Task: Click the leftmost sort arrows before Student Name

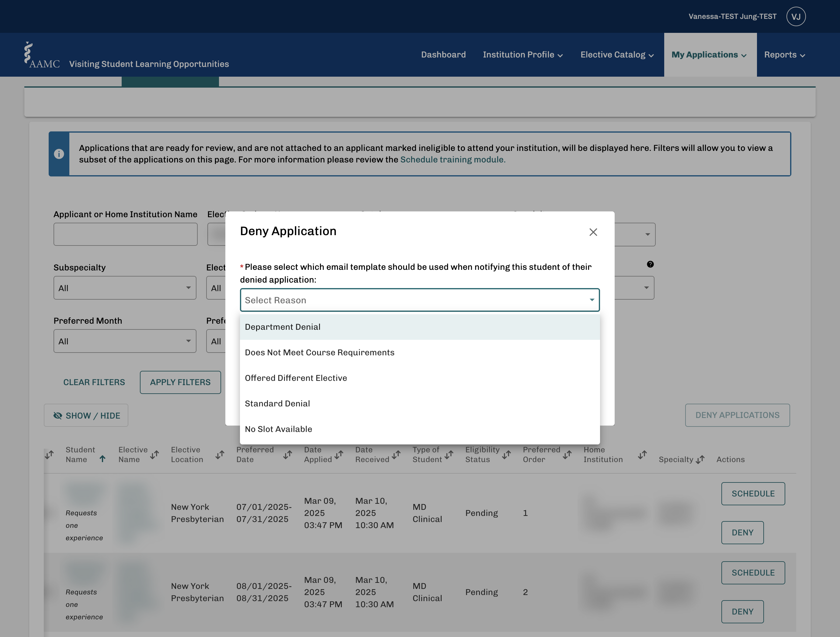Action: pyautogui.click(x=49, y=454)
